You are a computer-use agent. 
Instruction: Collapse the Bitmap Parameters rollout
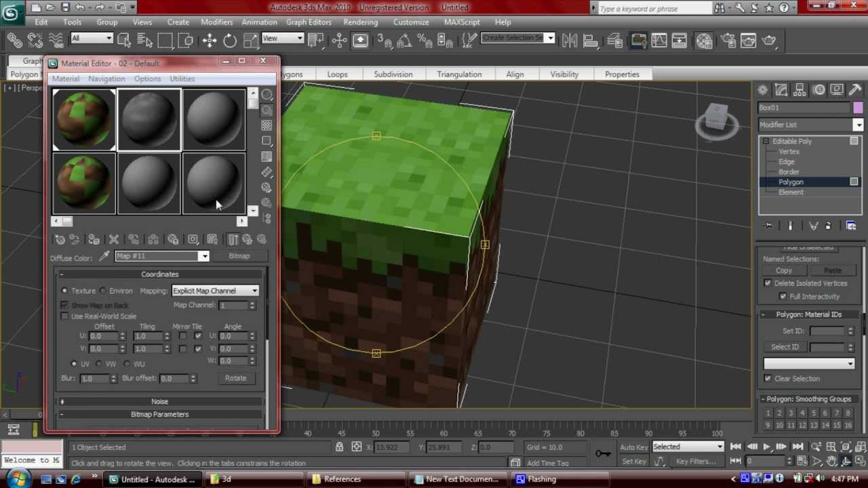160,414
